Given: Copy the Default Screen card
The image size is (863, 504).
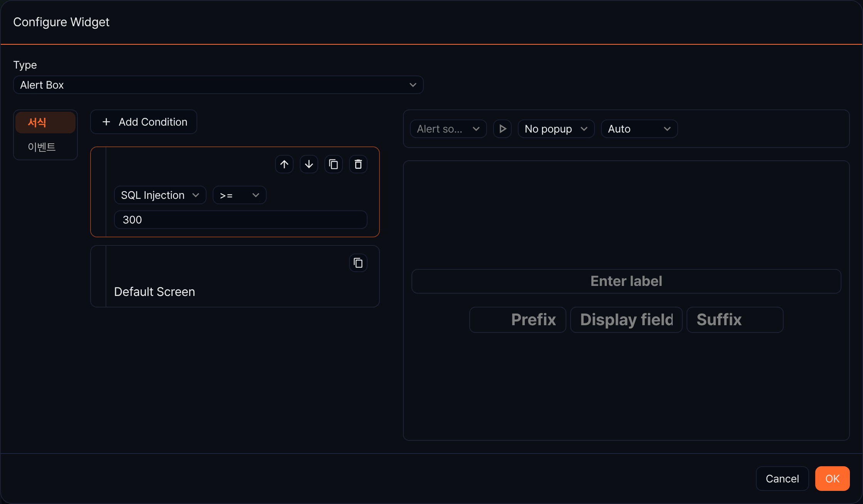Looking at the screenshot, I should point(358,263).
